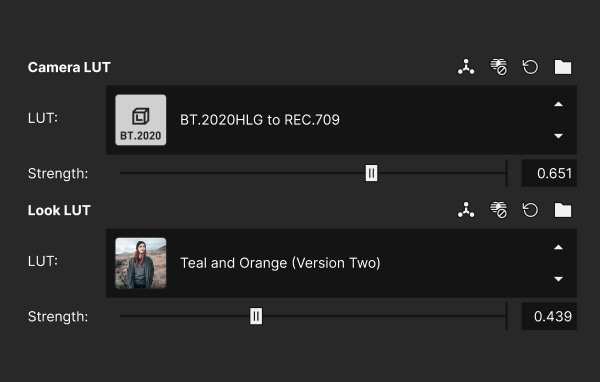Open the BT.2020HLG to REC.709 dropdown
Screen dimensions: 600x382
341,120
